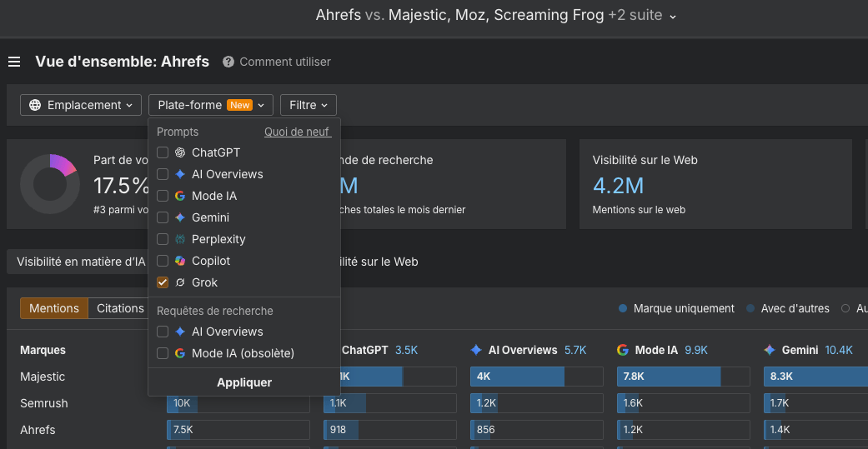Tick the Perplexity checkbox
Viewport: 868px width, 449px height.
pyautogui.click(x=163, y=239)
